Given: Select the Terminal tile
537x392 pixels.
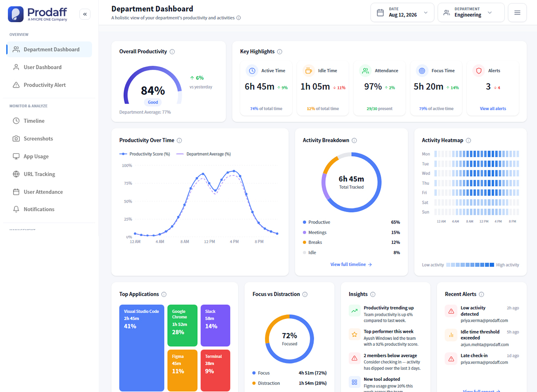Looking at the screenshot, I should point(215,371).
